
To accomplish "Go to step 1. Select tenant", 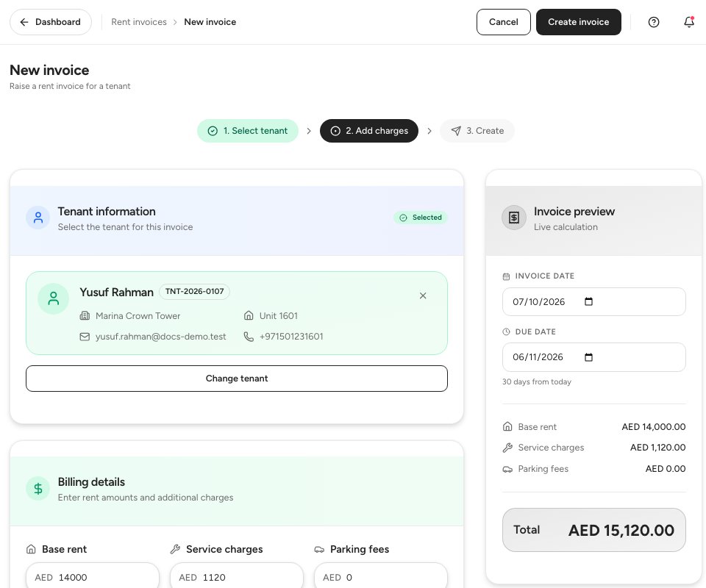I will tap(248, 131).
